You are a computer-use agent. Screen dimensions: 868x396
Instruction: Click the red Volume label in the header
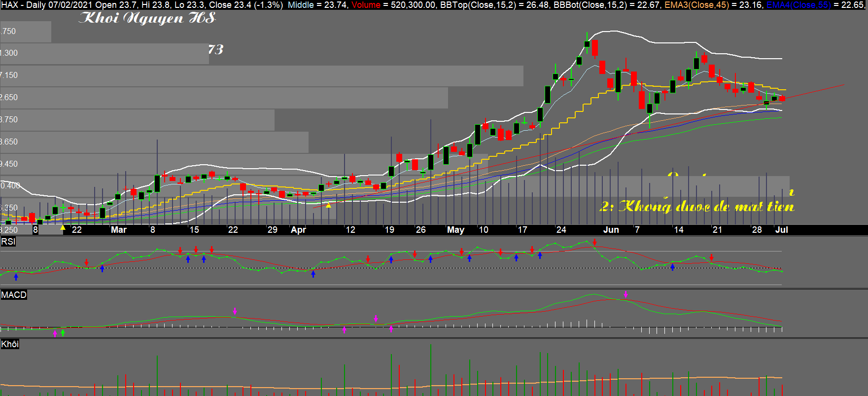[366, 5]
